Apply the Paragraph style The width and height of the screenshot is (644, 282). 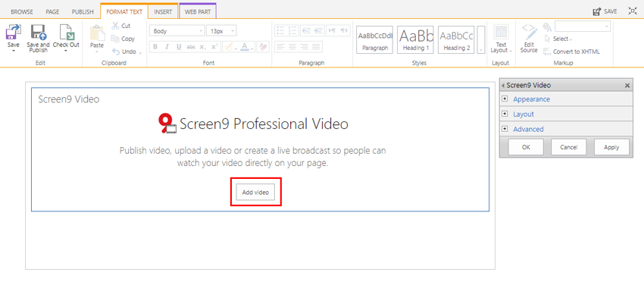(x=375, y=39)
